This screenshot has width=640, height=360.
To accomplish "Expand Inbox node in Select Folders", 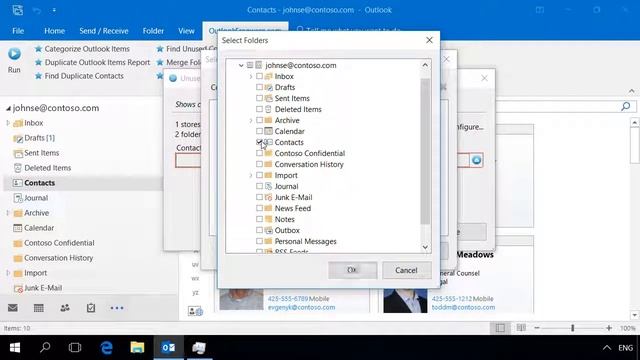I will click(251, 76).
